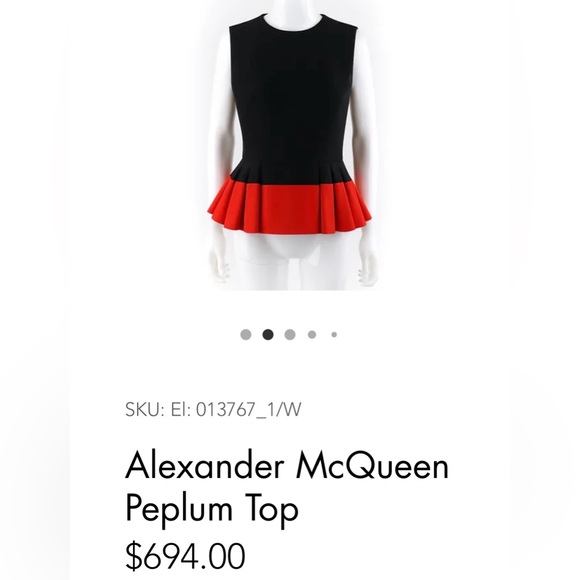Screen dimensions: 580x580
Task: Click the 'Peplum Top' title text
Action: tap(212, 509)
